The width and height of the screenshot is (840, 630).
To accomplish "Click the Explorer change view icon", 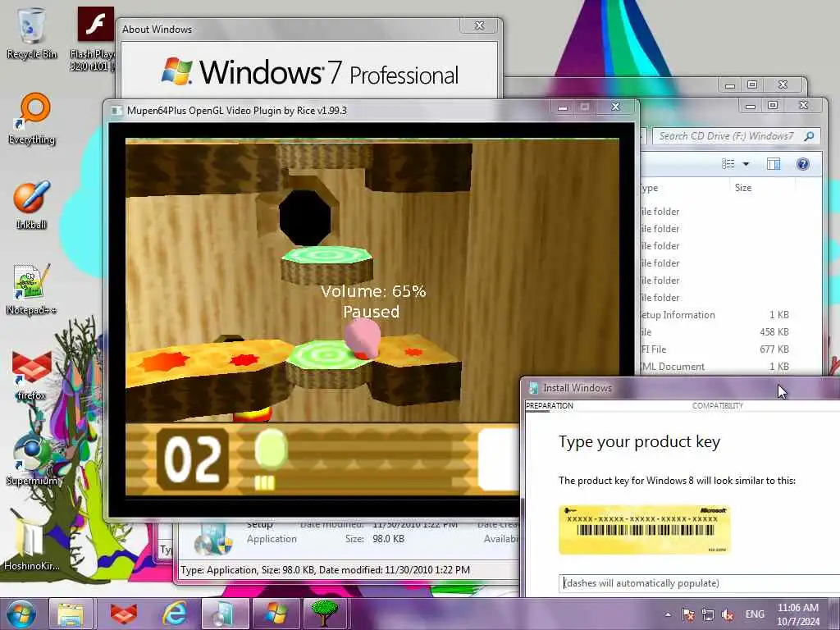I will point(728,164).
